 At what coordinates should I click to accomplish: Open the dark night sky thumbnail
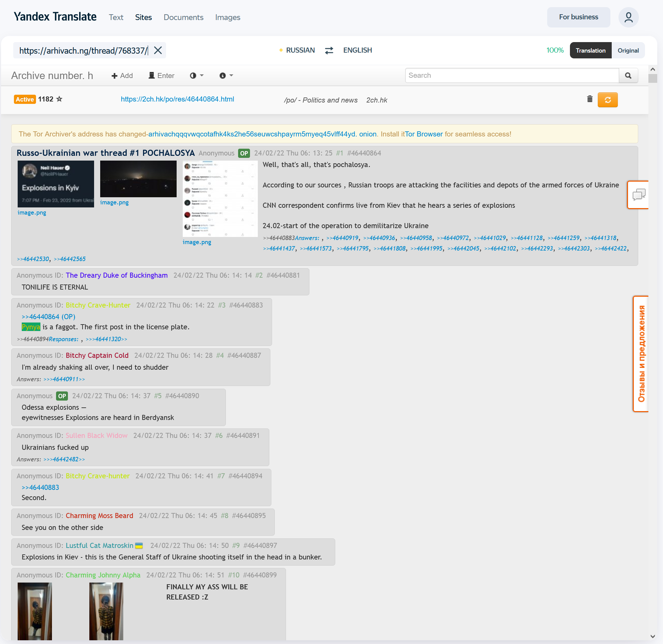click(x=138, y=179)
